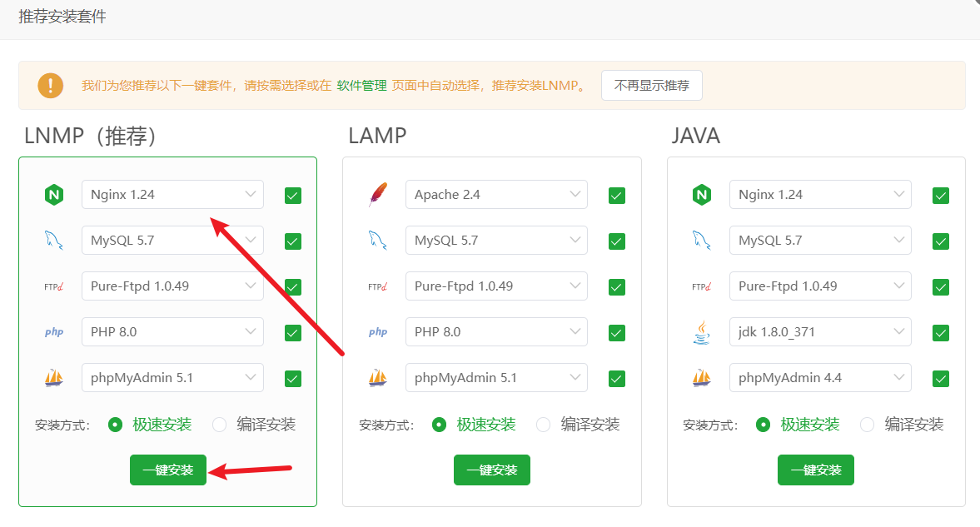Uncheck jdk 1.8.0_371 checkbox in JAVA
980x527 pixels.
(941, 333)
